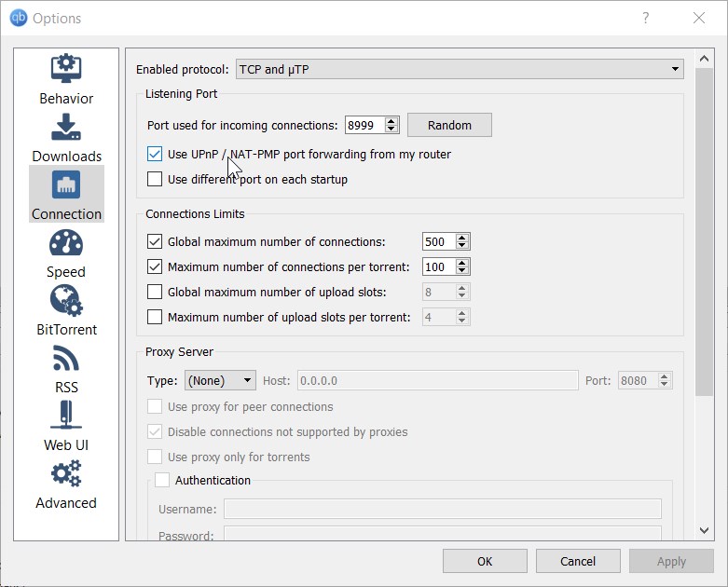The height and width of the screenshot is (587, 728).
Task: Switch to the Downloads tab label
Action: pyautogui.click(x=66, y=156)
